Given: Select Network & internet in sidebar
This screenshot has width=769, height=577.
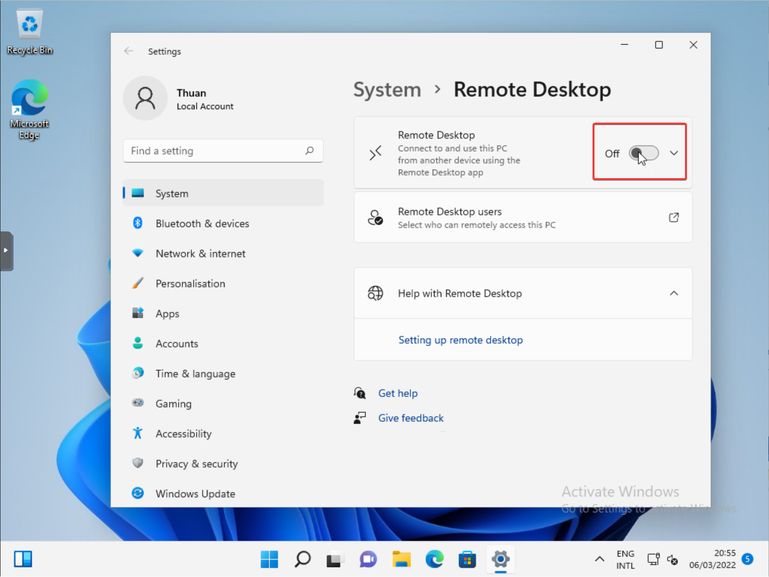Looking at the screenshot, I should pyautogui.click(x=202, y=254).
